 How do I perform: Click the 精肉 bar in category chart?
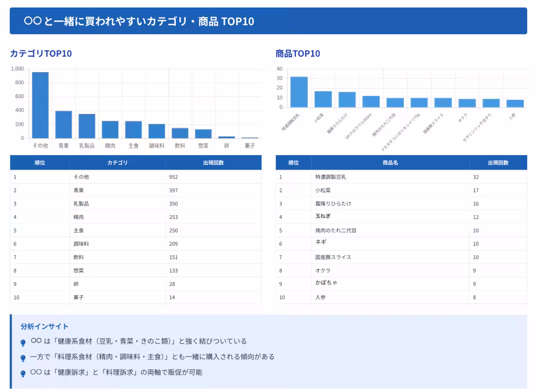110,129
